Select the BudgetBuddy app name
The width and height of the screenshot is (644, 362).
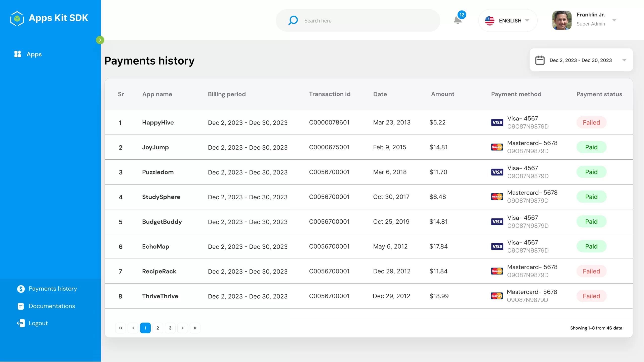click(162, 222)
